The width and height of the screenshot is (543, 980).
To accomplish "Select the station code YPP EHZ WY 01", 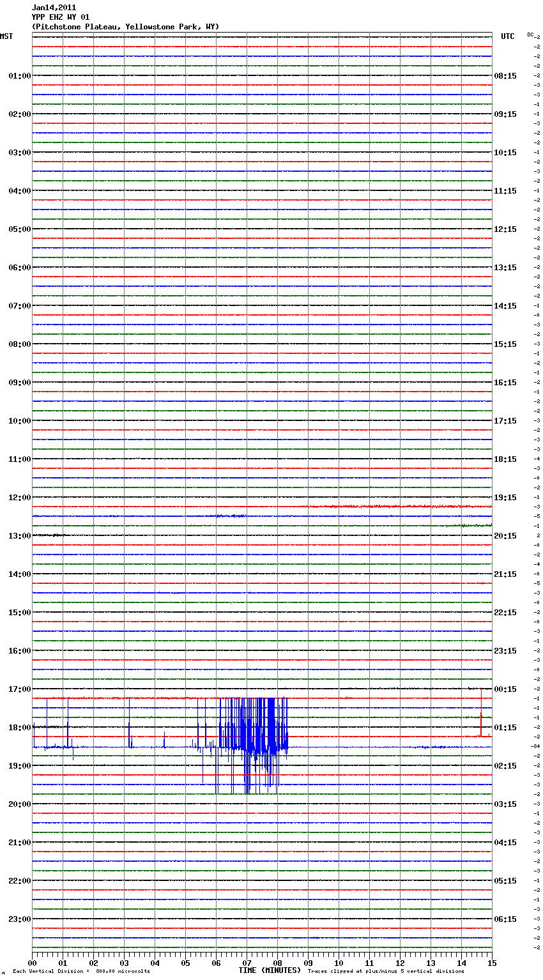I will pyautogui.click(x=61, y=17).
